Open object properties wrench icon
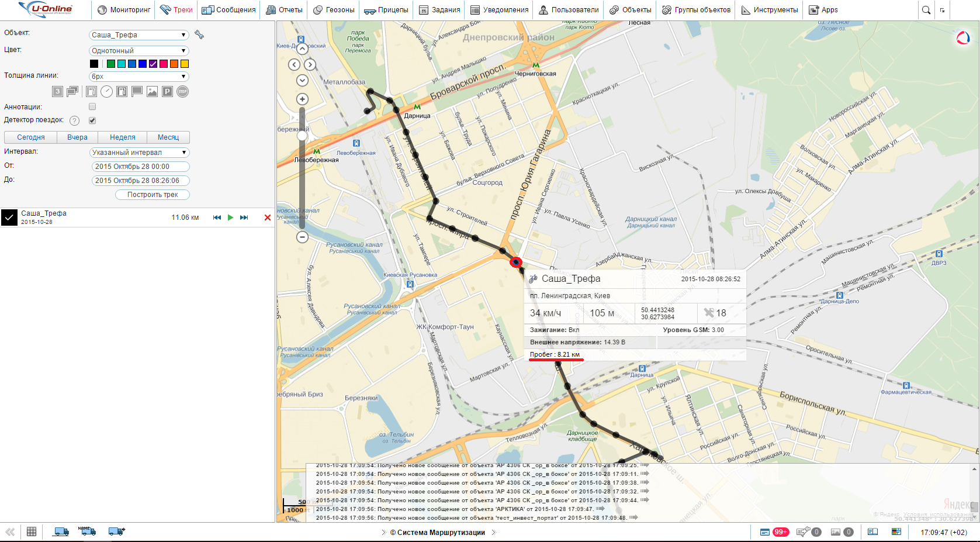This screenshot has height=542, width=980. pos(199,35)
